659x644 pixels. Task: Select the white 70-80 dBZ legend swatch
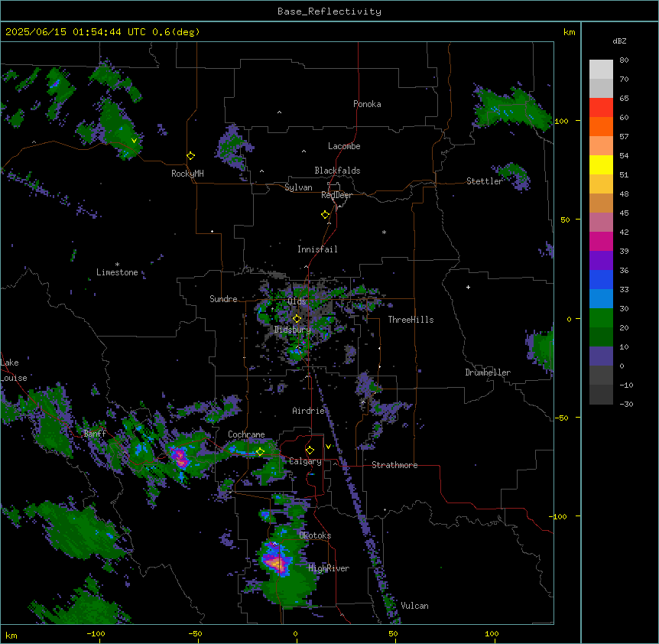(601, 69)
